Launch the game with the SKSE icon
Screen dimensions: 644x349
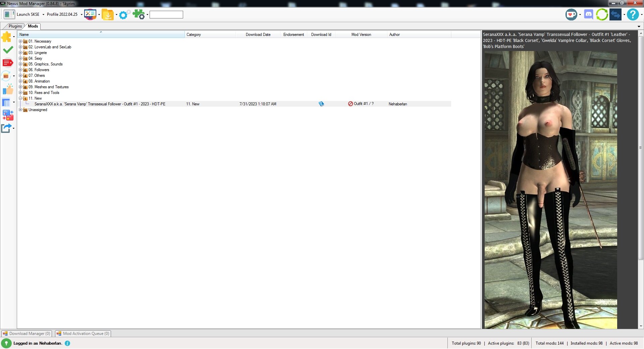click(x=9, y=14)
